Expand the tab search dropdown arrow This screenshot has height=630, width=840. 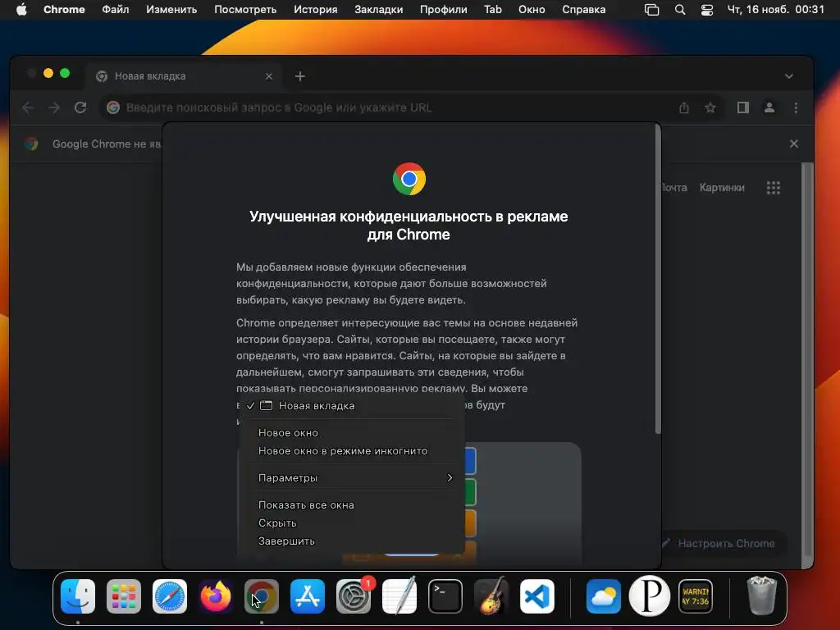[x=789, y=76]
